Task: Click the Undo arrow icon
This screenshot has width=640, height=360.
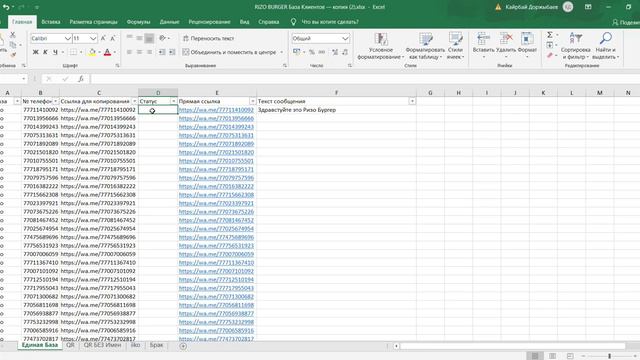Action: [x=6, y=7]
